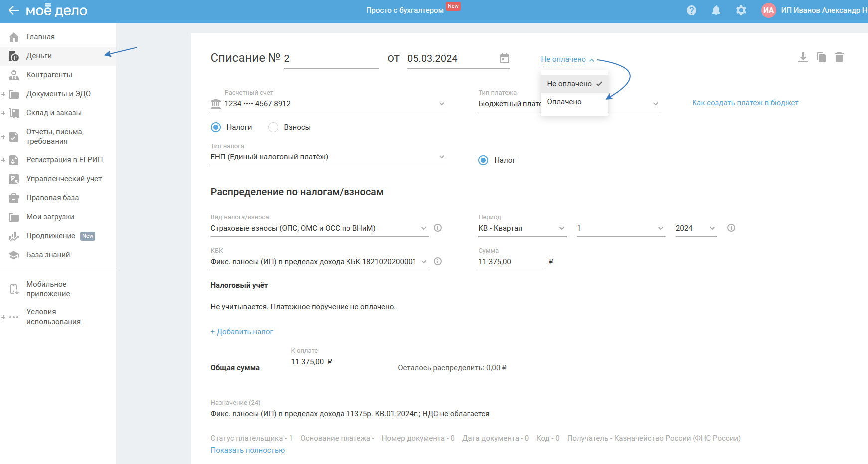This screenshot has width=868, height=464.
Task: Click the Регистрация в ЕГРИП icon
Action: [14, 160]
